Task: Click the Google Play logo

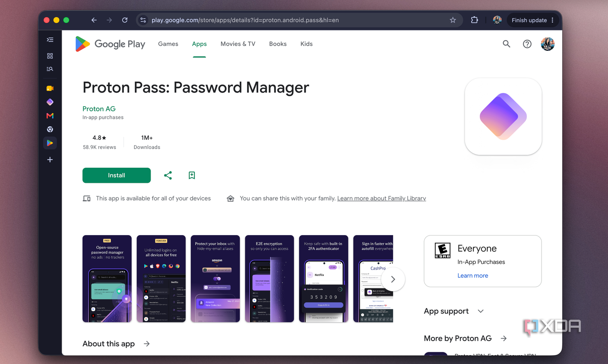Action: pyautogui.click(x=110, y=44)
